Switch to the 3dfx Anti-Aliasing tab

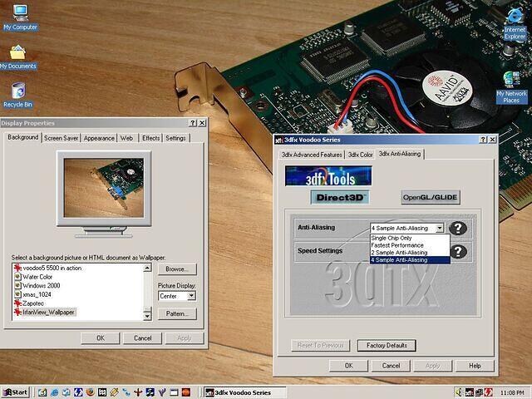click(400, 154)
